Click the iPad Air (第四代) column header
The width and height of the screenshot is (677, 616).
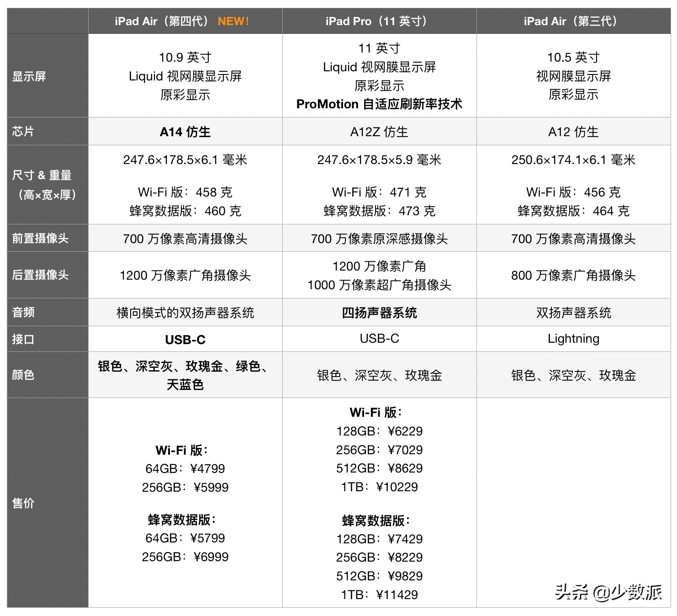pos(185,21)
